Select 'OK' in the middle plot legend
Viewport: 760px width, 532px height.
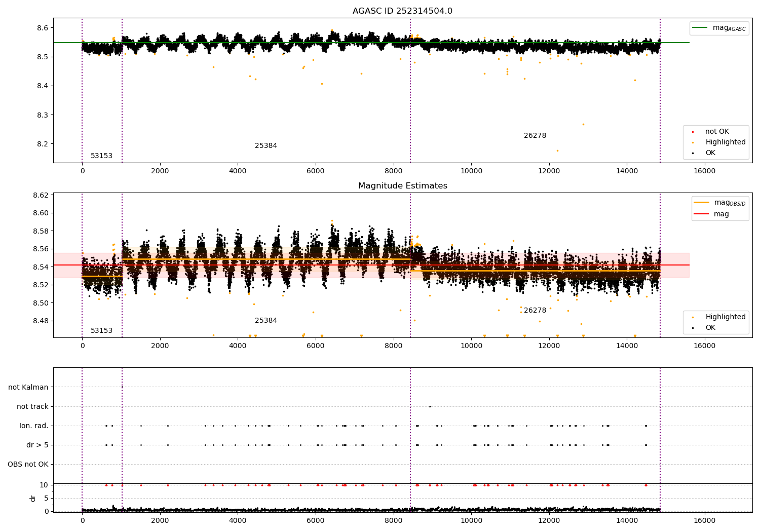click(710, 328)
